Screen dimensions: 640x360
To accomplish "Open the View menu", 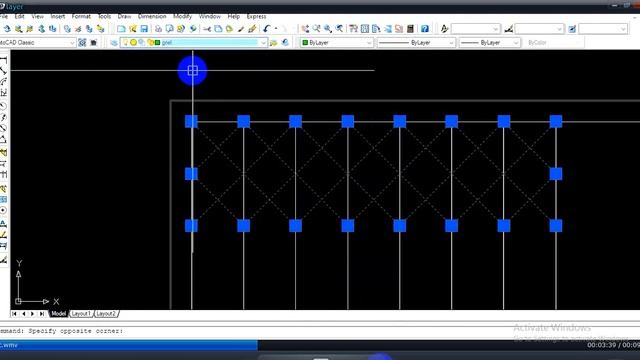I will pos(38,16).
